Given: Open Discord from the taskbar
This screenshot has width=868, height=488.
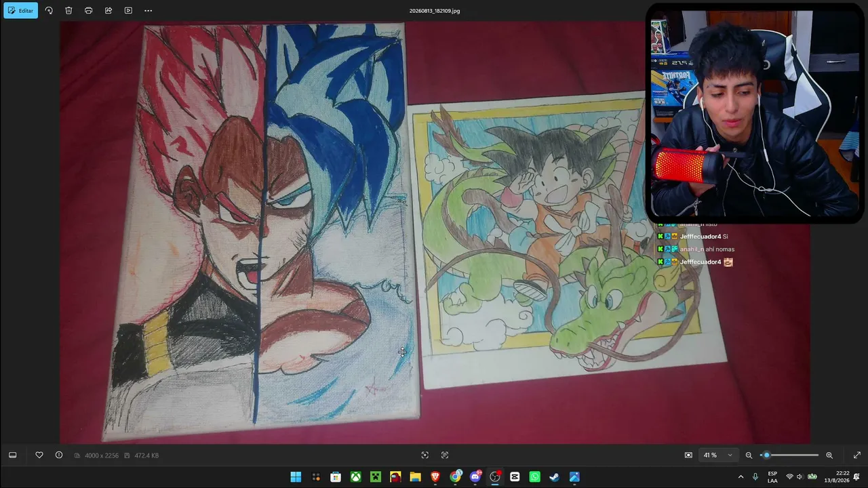Looking at the screenshot, I should tap(475, 477).
